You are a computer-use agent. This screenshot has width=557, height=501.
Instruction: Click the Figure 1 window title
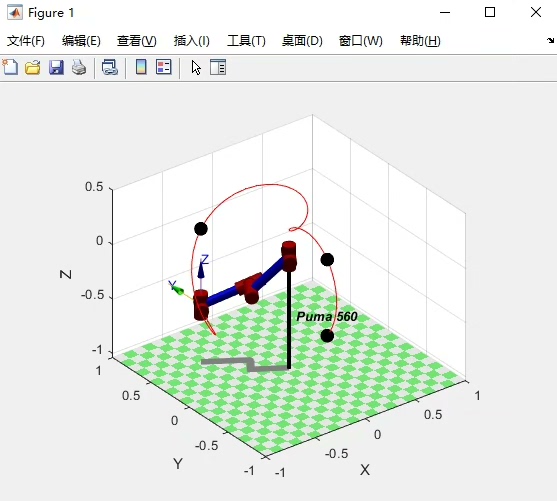pos(51,13)
